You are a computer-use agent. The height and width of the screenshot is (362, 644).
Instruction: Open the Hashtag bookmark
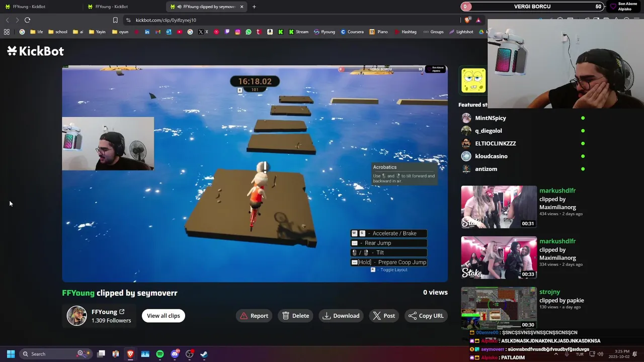[x=406, y=32]
